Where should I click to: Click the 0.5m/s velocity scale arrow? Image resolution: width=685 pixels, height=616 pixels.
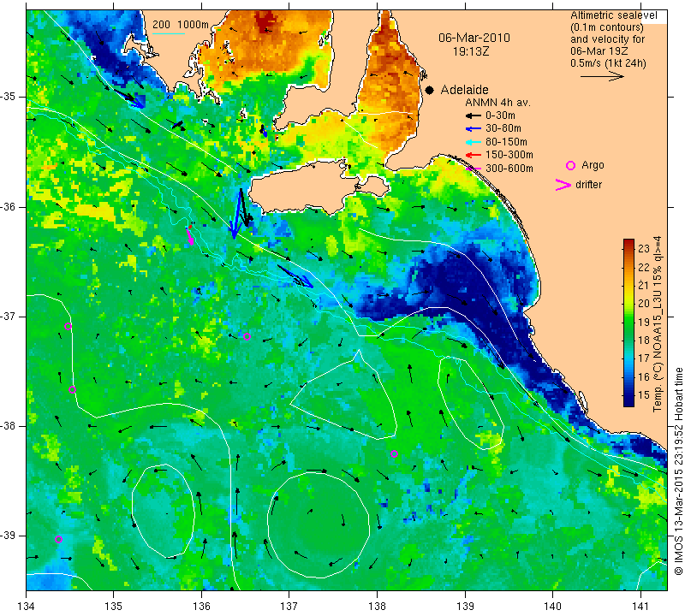pyautogui.click(x=602, y=76)
